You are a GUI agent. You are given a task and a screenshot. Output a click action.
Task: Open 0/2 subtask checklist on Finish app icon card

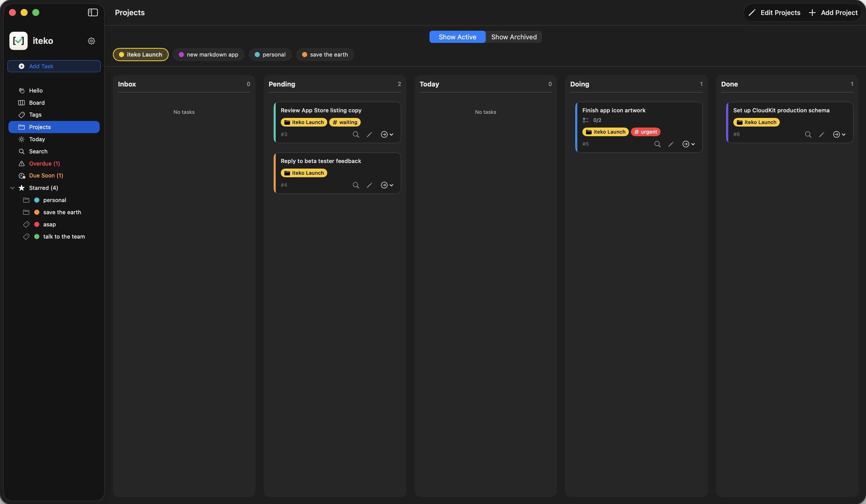(x=592, y=120)
